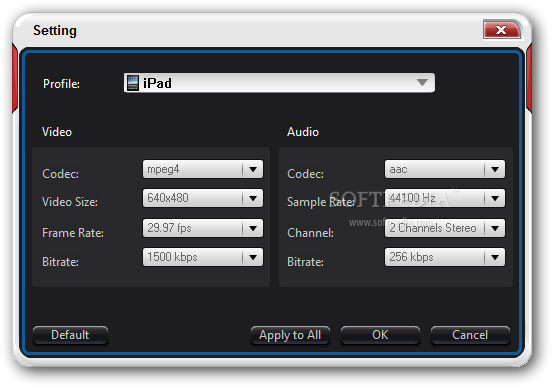This screenshot has height=387, width=552.
Task: Click the "Profile:" label
Action: (61, 84)
